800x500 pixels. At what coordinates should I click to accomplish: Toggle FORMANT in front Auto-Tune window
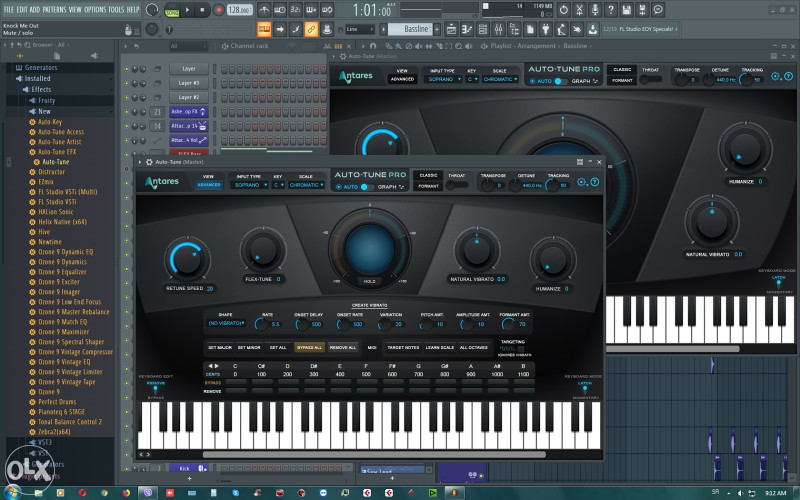[x=428, y=186]
